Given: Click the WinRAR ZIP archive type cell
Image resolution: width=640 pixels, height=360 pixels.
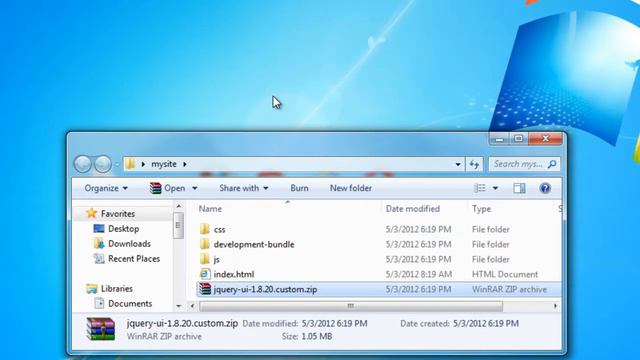Looking at the screenshot, I should [509, 289].
